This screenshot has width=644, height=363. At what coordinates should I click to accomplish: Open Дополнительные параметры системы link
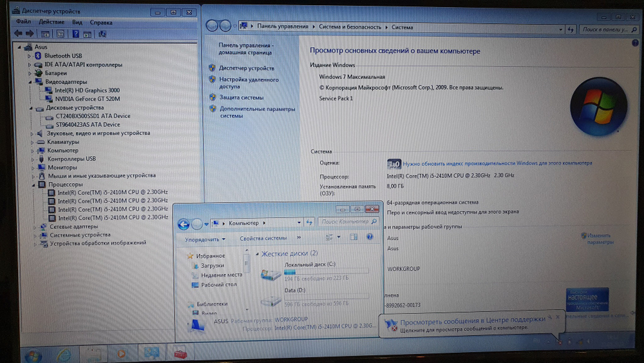pos(258,112)
